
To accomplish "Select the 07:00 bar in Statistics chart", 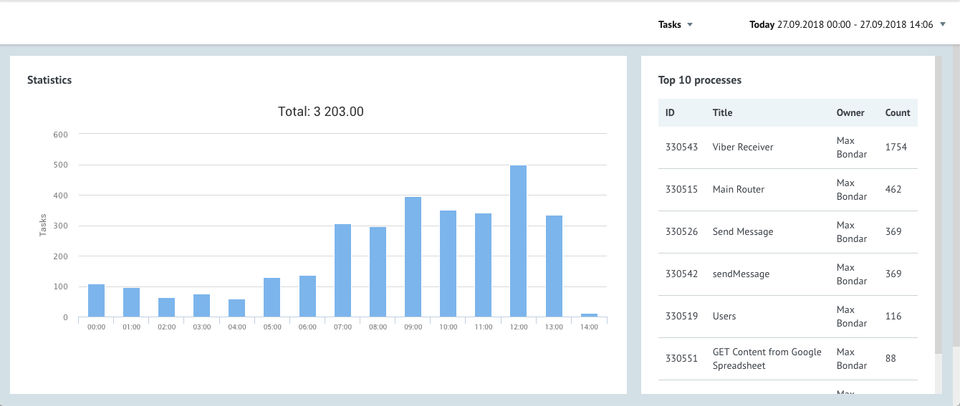I will 342,271.
